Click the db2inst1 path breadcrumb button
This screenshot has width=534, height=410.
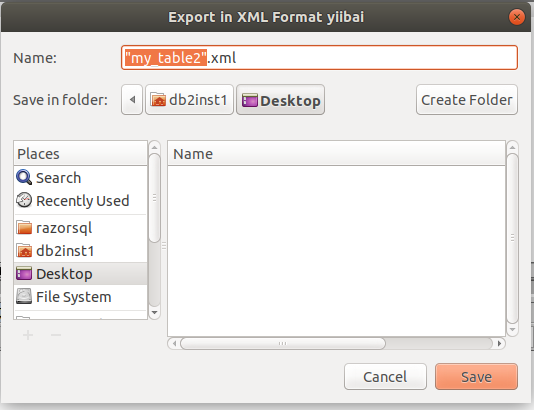(x=189, y=100)
